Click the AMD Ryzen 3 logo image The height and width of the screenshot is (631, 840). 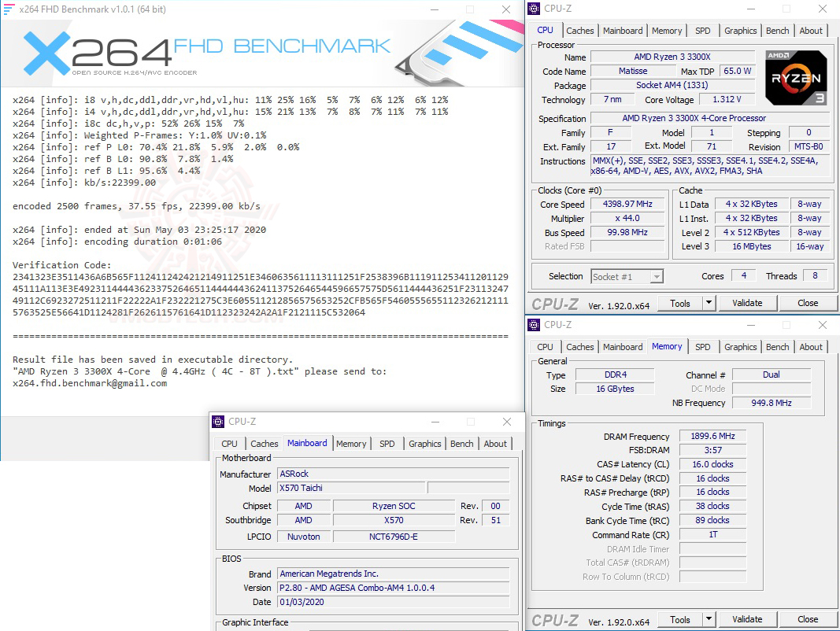796,78
